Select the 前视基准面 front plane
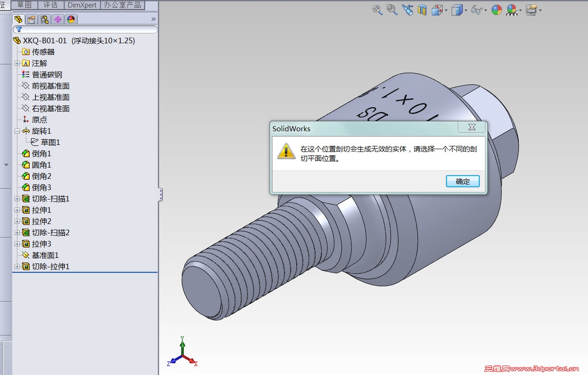 pyautogui.click(x=46, y=86)
